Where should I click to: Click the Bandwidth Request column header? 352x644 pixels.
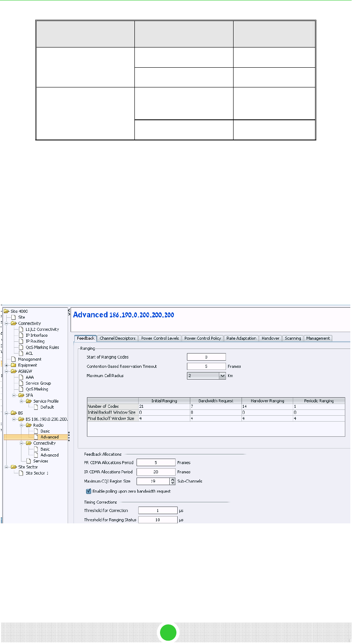pyautogui.click(x=216, y=401)
